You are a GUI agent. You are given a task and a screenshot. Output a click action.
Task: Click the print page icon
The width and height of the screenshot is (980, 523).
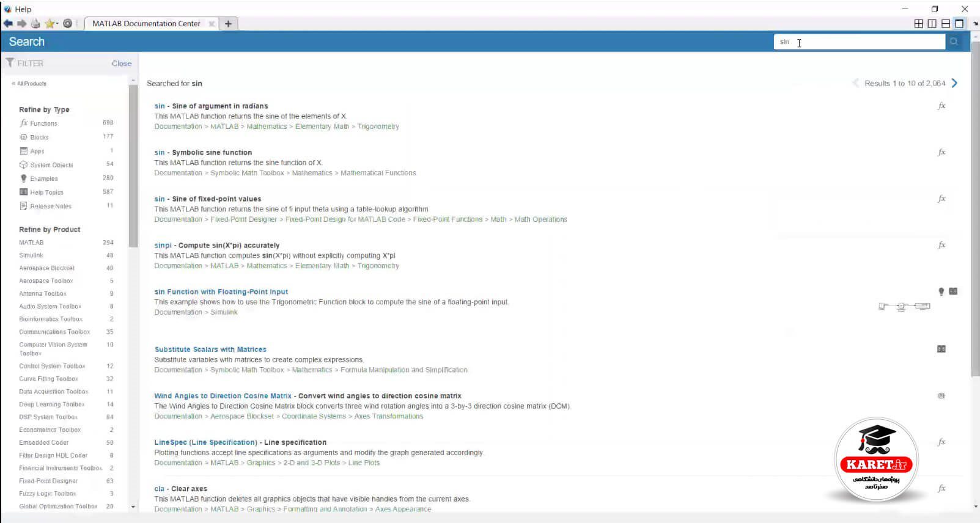click(x=35, y=23)
